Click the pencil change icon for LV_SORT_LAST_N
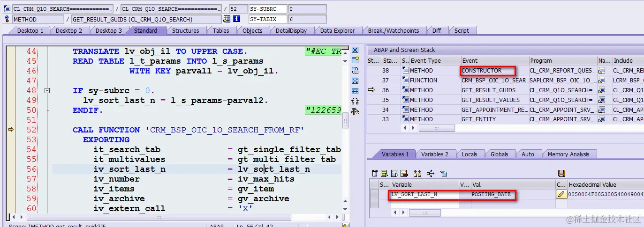The width and height of the screenshot is (644, 227). click(x=561, y=194)
